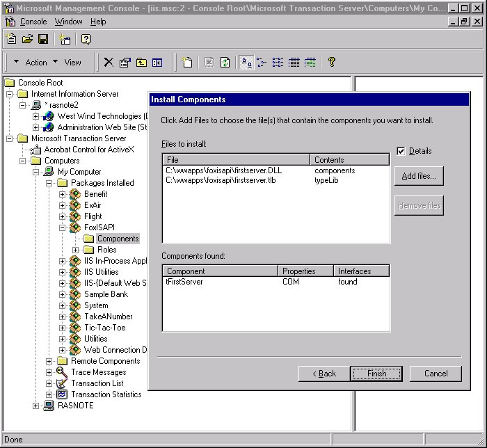Open the Action dropdown menu

[31, 63]
